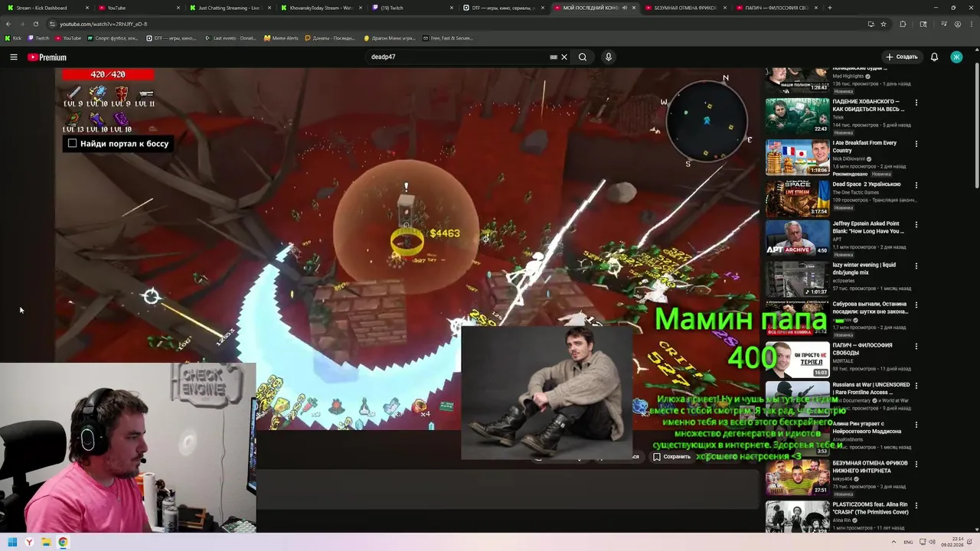Open options menu for lazy winter evening video
Image resolution: width=980 pixels, height=551 pixels.
pyautogui.click(x=916, y=266)
